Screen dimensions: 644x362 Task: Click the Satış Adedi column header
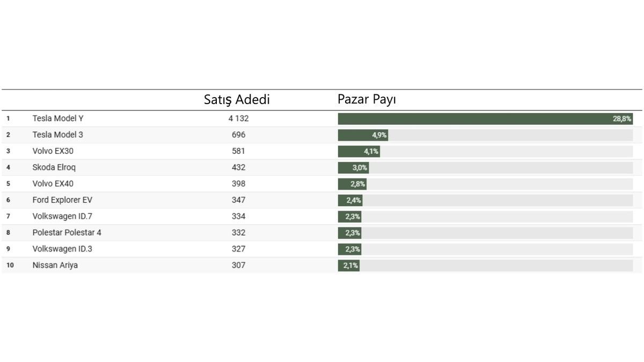coord(237,100)
